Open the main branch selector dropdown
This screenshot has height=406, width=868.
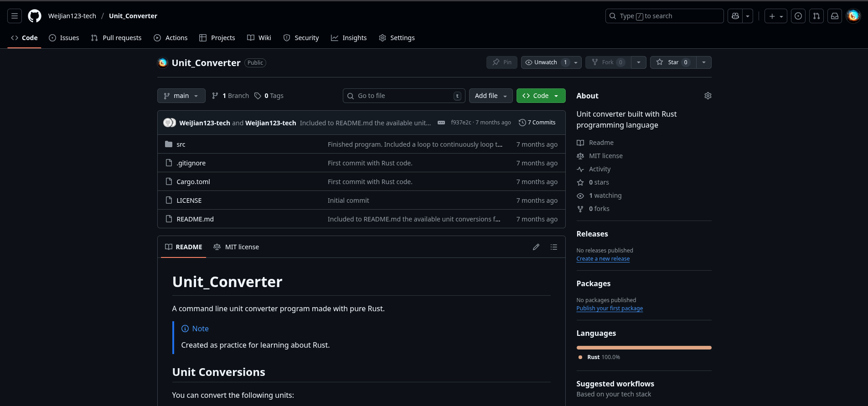pos(181,96)
